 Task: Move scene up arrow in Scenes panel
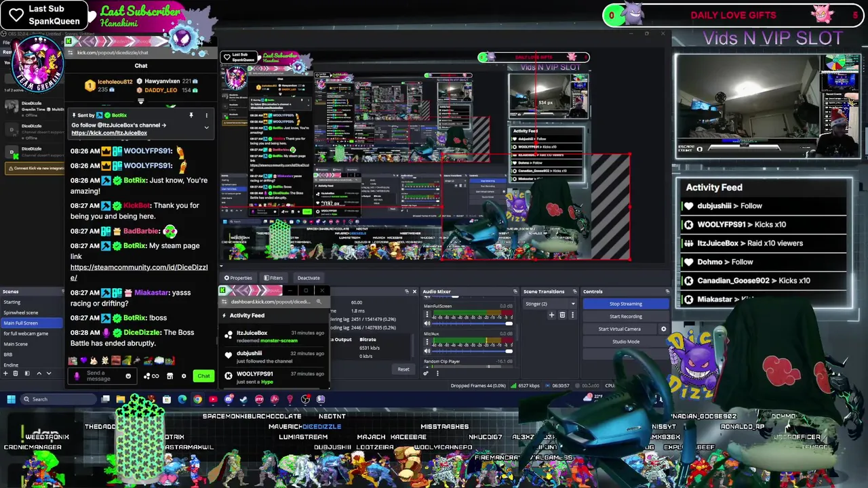click(x=39, y=373)
